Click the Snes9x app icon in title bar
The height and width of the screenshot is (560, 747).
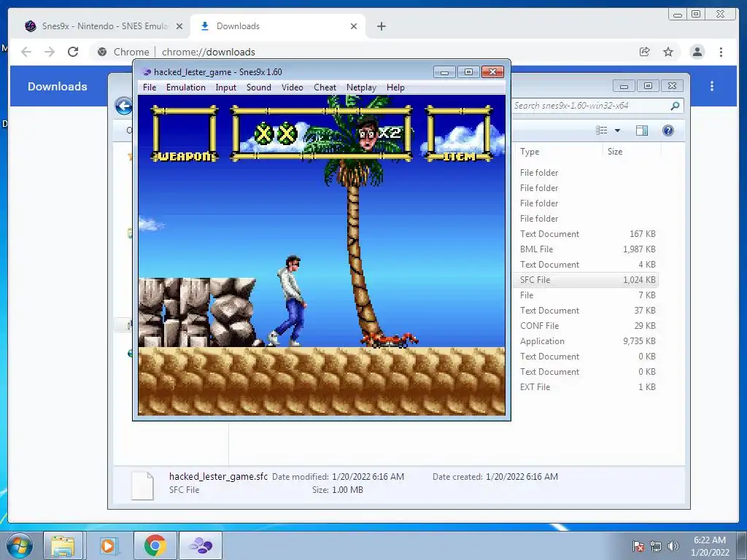[x=146, y=72]
